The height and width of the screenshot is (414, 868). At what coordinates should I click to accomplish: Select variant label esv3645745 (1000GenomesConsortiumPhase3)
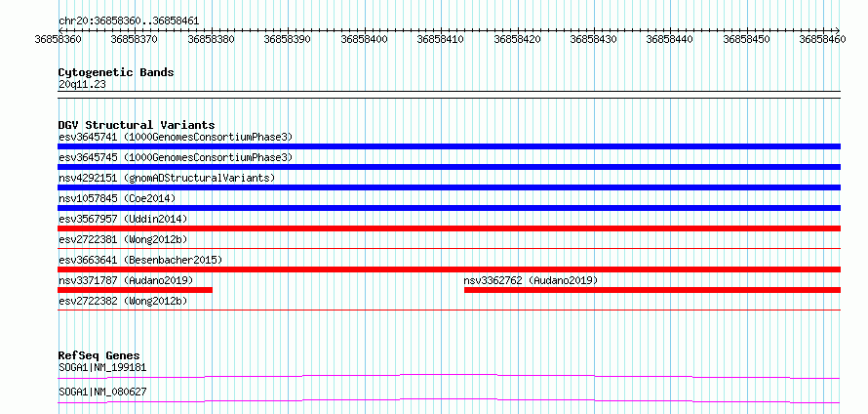coord(175,157)
